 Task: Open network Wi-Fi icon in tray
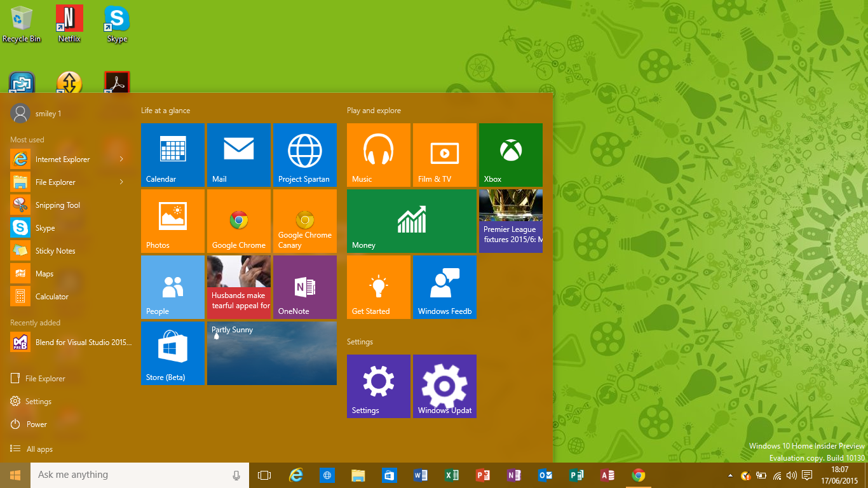776,475
